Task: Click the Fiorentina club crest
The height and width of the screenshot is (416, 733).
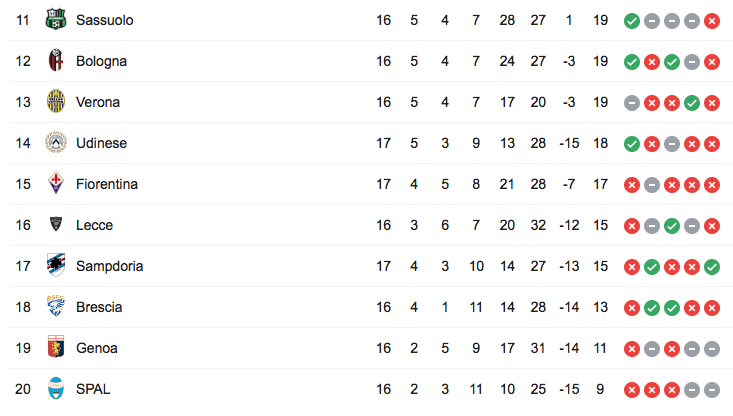Action: (x=56, y=184)
